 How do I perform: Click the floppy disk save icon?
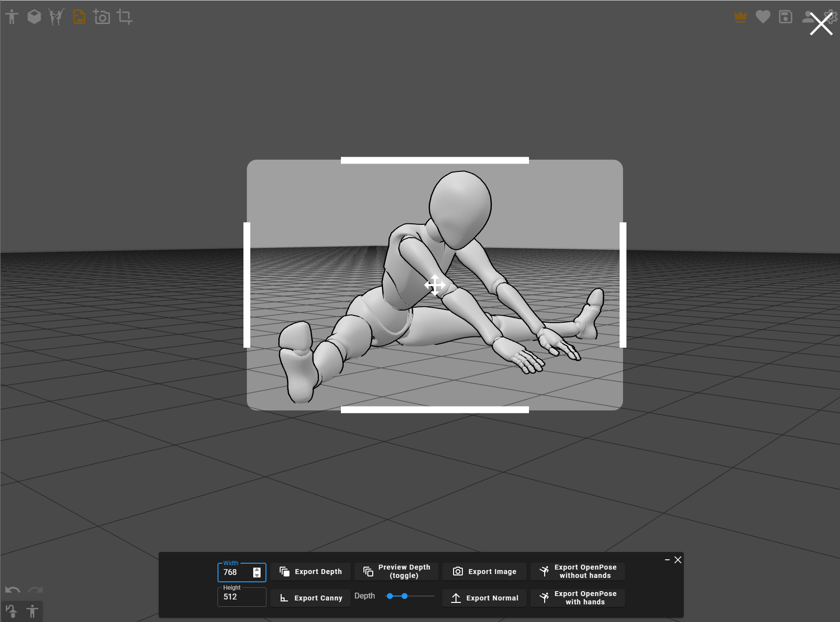click(x=785, y=17)
